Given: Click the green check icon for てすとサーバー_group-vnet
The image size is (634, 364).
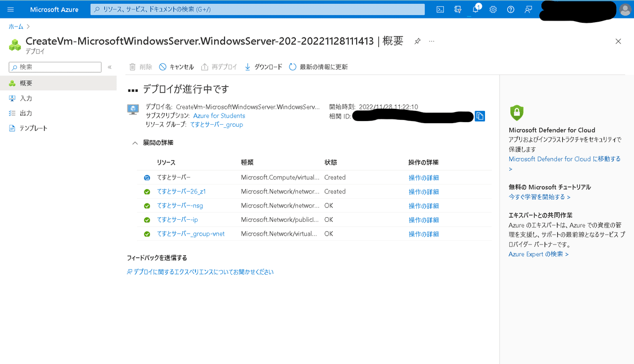Looking at the screenshot, I should pyautogui.click(x=147, y=234).
